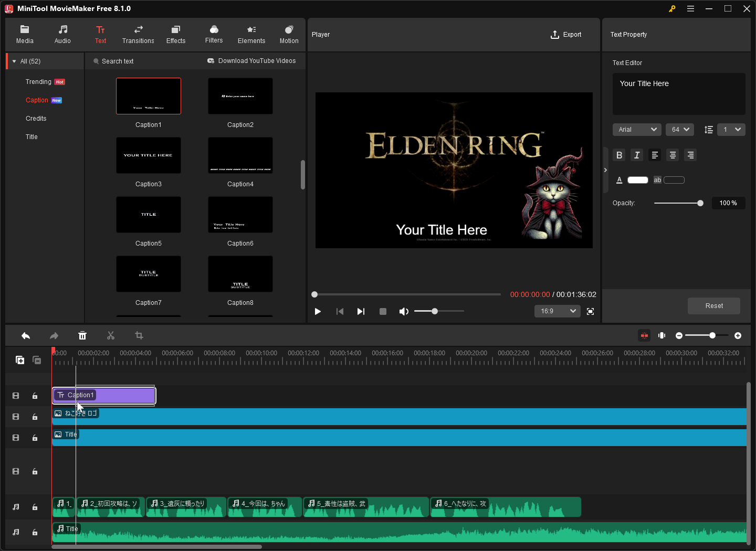The height and width of the screenshot is (551, 756).
Task: Mute the player volume
Action: [403, 312]
